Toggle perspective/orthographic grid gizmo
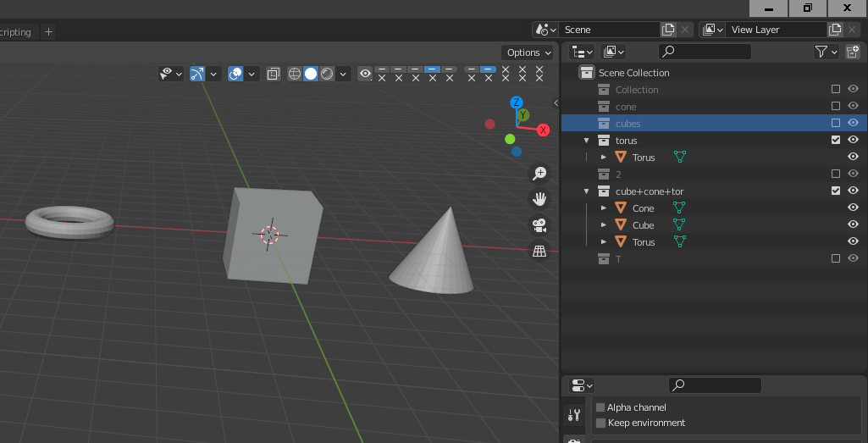The image size is (868, 443). pyautogui.click(x=539, y=251)
